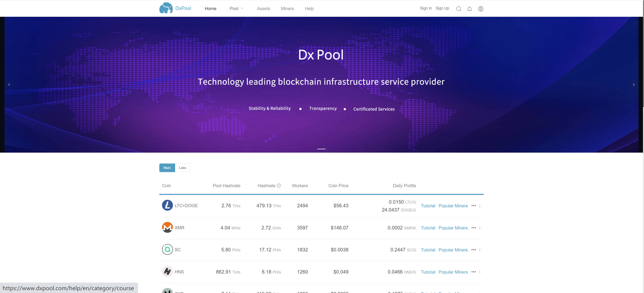Click the LTC+DOGE Litecoin coin icon

[167, 205]
